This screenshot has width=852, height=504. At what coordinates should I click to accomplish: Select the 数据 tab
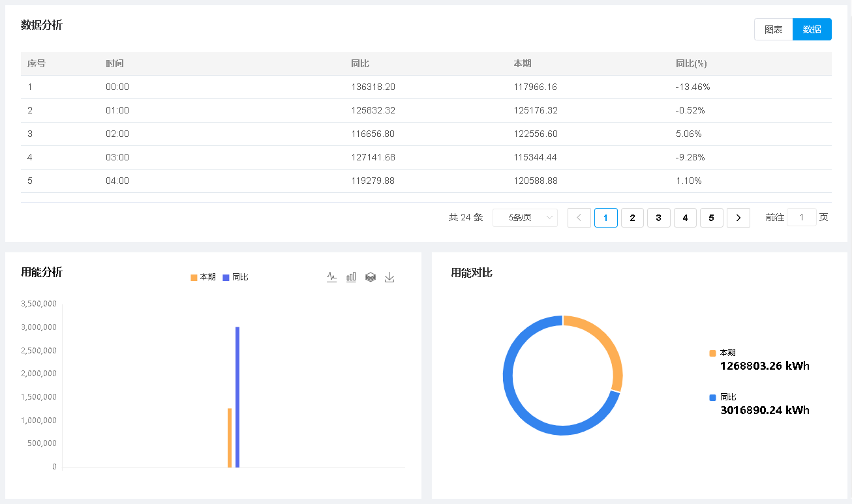pyautogui.click(x=812, y=29)
